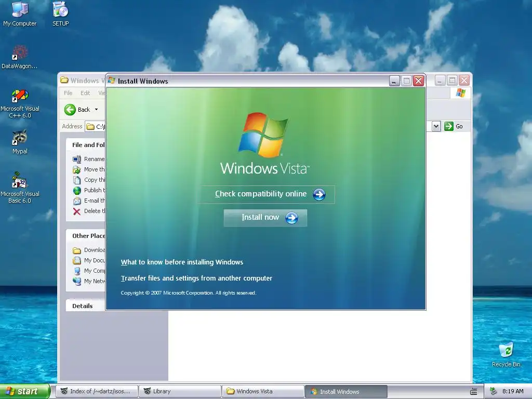532x399 pixels.
Task: Select the Mypal raccoon desktop icon
Action: click(x=20, y=142)
